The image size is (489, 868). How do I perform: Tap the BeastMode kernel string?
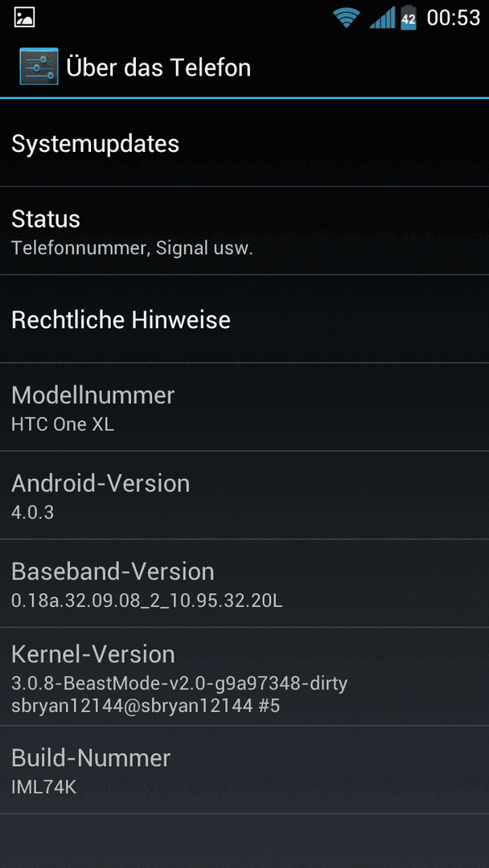179,684
